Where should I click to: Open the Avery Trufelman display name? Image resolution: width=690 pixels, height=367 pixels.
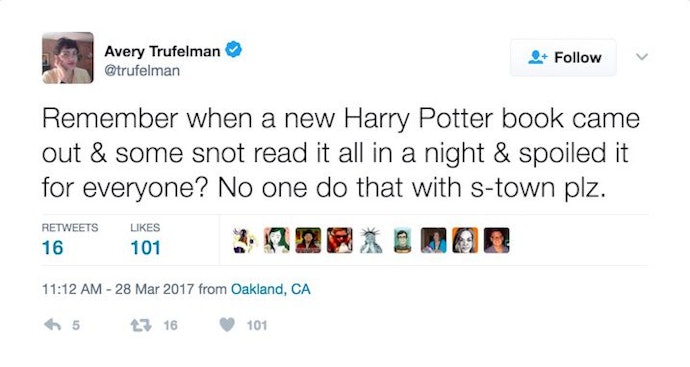point(162,51)
